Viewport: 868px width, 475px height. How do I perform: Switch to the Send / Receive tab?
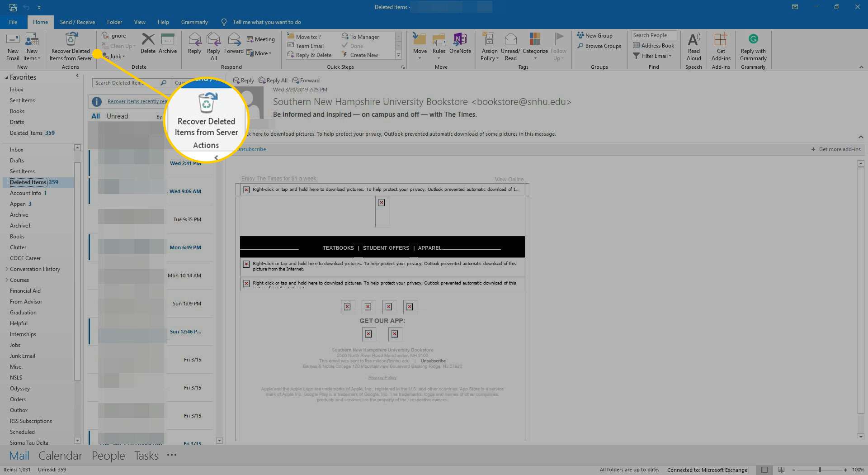click(77, 22)
